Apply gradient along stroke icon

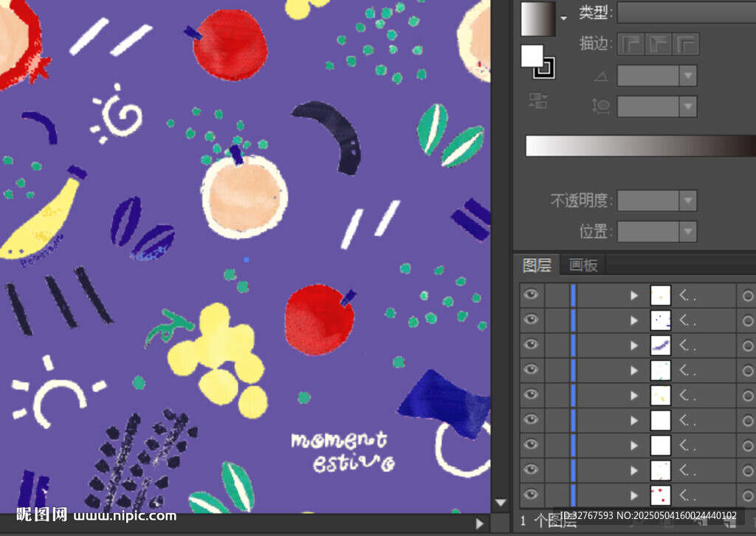[658, 44]
